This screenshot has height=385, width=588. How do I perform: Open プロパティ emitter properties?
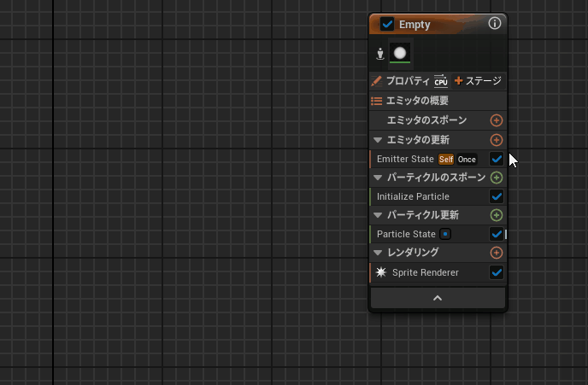(x=408, y=81)
